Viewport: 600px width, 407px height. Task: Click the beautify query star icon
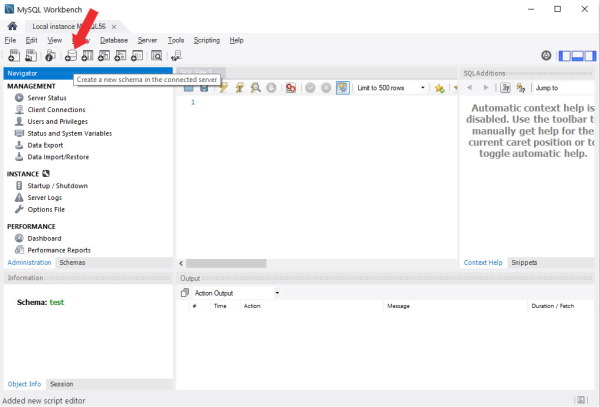[439, 88]
